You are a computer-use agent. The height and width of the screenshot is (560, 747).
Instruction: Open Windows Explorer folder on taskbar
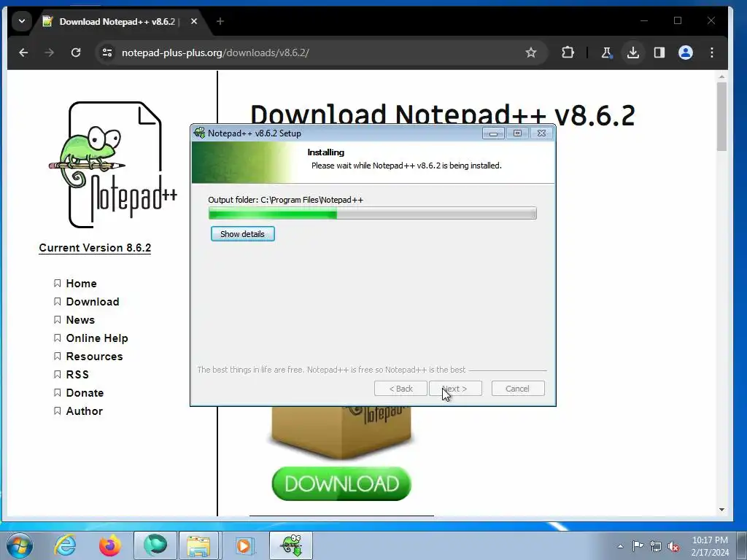199,545
